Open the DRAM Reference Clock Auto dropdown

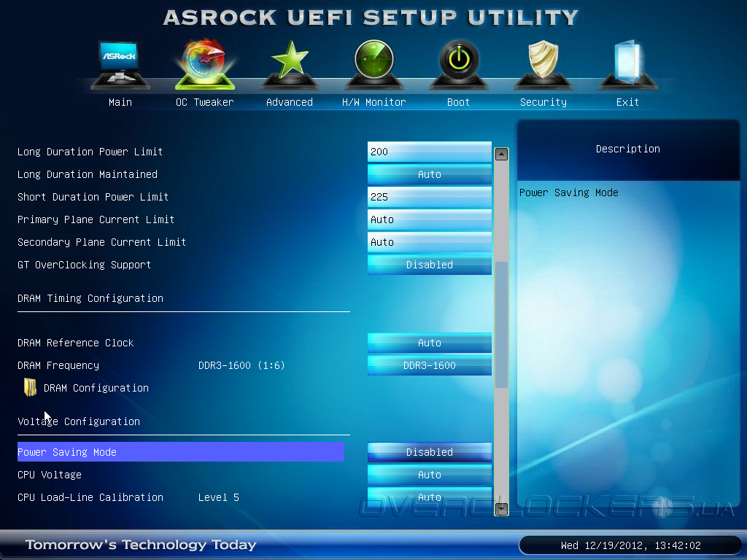429,343
